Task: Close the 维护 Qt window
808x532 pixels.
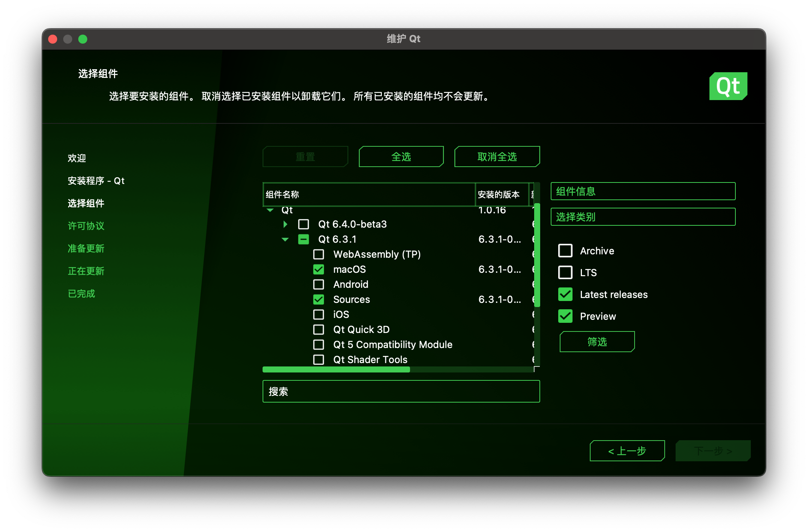Action: (53, 39)
